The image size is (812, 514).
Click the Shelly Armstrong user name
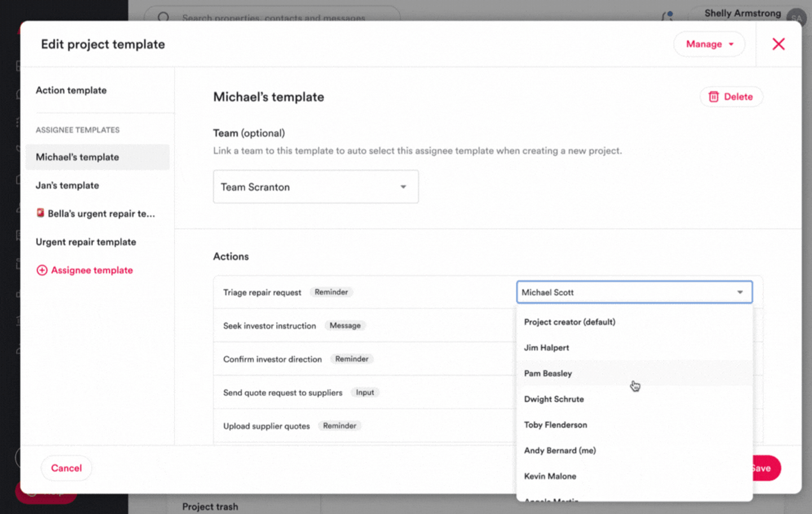(x=743, y=13)
